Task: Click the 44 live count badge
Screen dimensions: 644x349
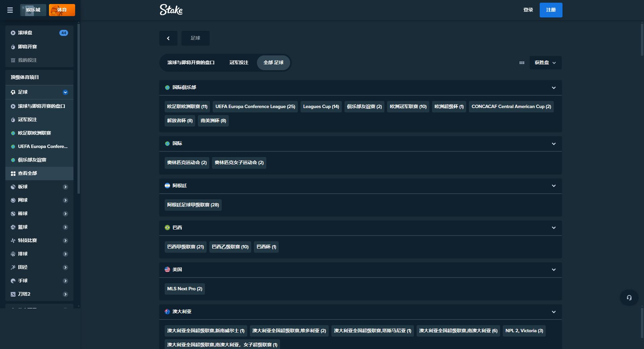Action: 64,33
